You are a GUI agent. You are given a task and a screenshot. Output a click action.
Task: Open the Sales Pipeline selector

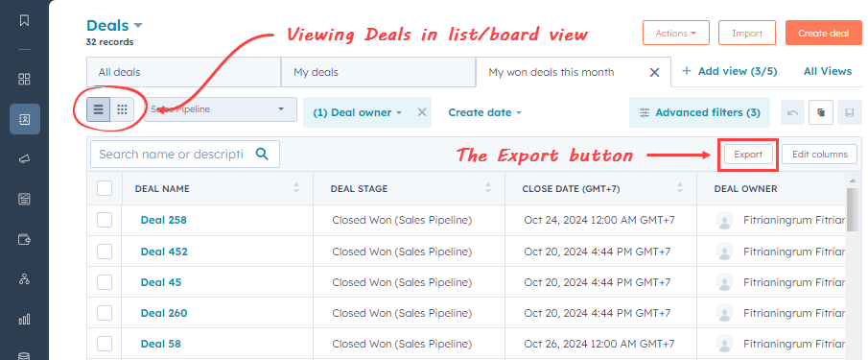tap(221, 109)
